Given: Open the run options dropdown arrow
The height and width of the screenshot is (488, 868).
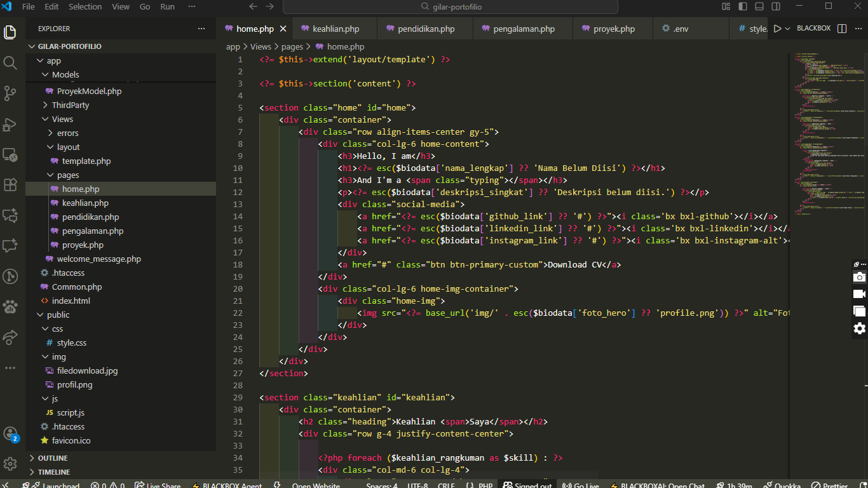Looking at the screenshot, I should [x=787, y=29].
